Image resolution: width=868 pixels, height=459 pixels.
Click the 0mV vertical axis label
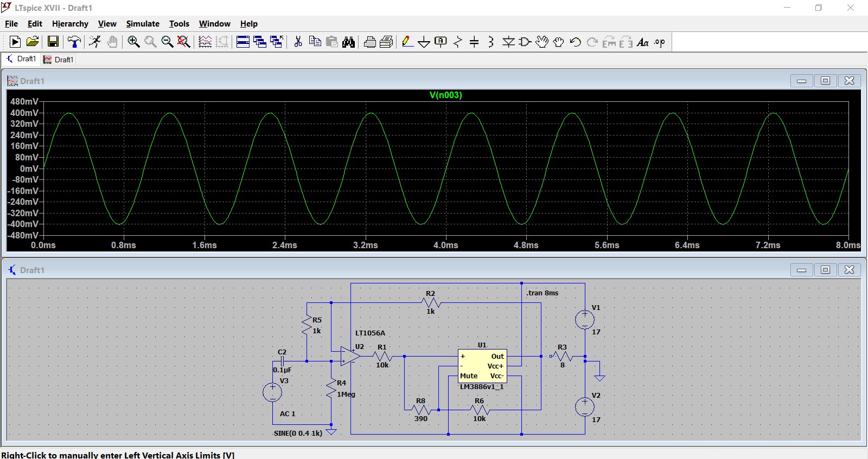[29, 169]
